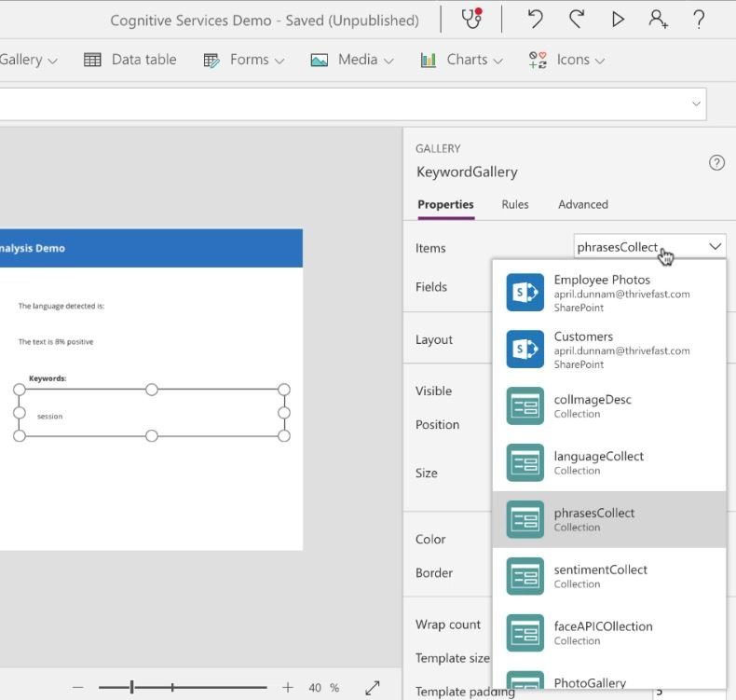Click 'The language detected is:' label

[x=61, y=306]
